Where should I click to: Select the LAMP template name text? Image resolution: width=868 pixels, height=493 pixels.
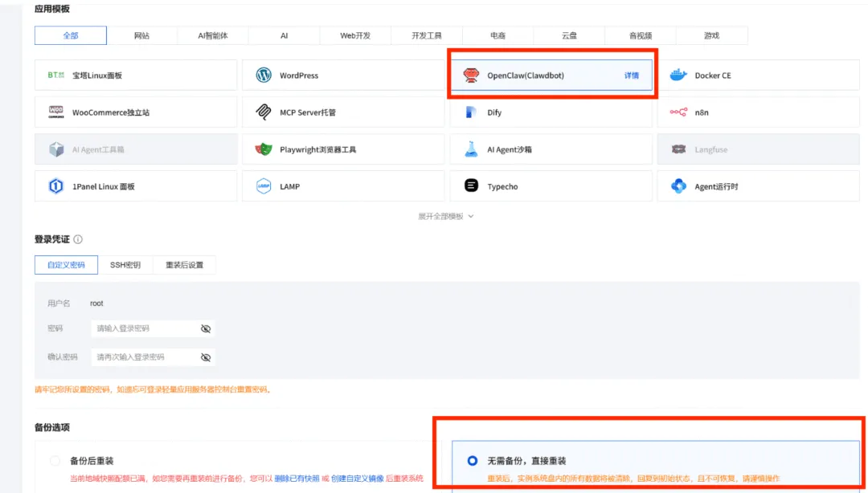[289, 186]
